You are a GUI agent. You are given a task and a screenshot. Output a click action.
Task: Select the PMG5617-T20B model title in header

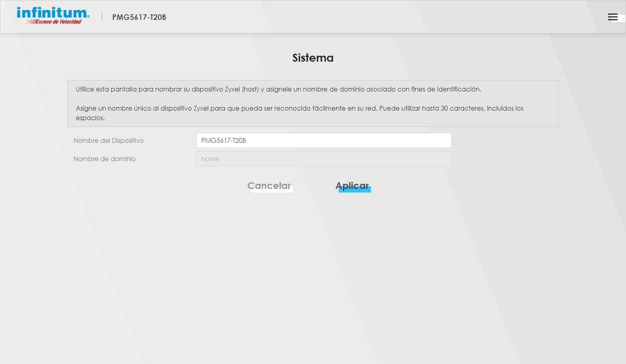[x=139, y=17]
